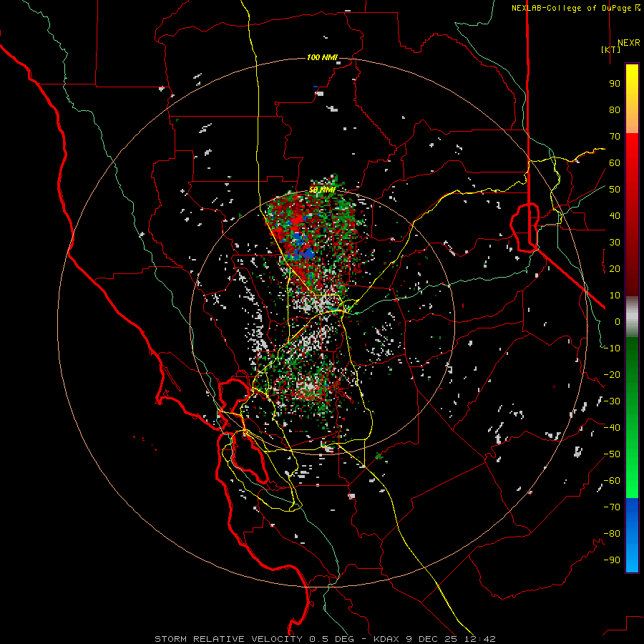
Task: Click the -30 scale value
Action: click(612, 401)
